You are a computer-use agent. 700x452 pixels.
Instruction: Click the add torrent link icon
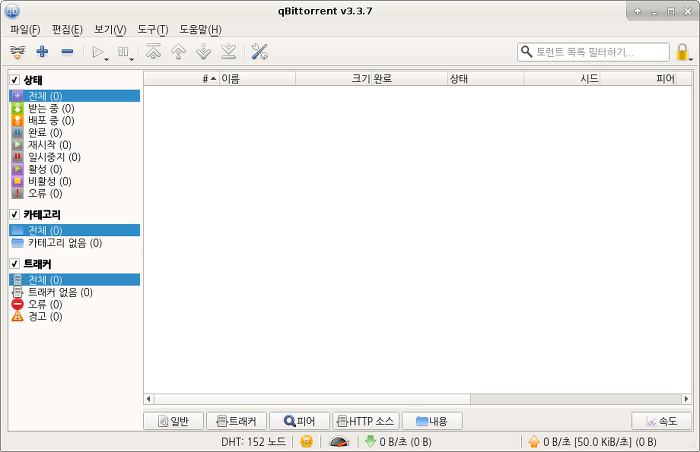click(17, 52)
